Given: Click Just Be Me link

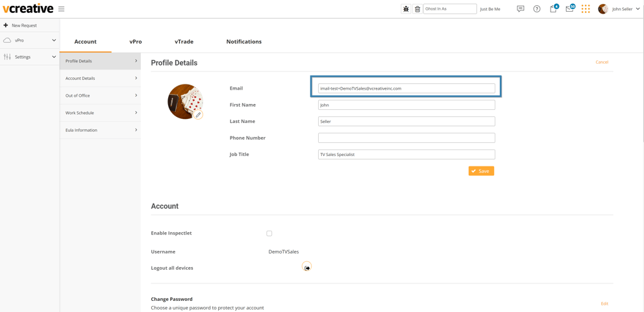Looking at the screenshot, I should pyautogui.click(x=490, y=9).
